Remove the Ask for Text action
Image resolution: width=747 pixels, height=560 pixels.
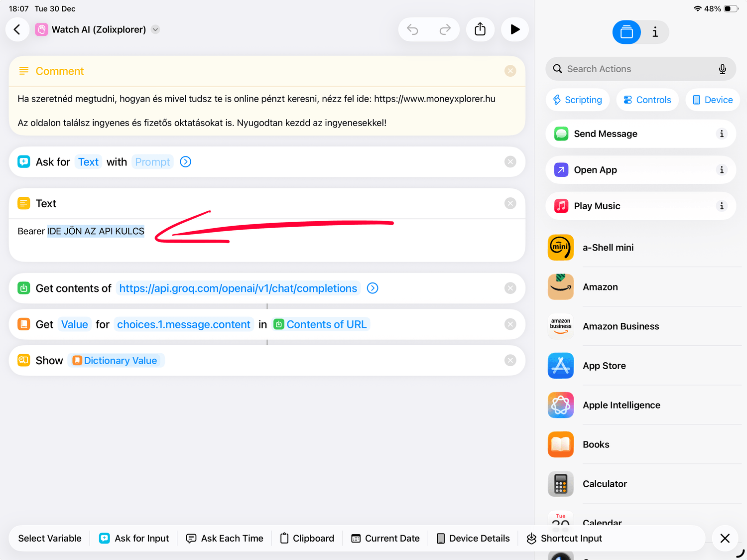tap(510, 161)
